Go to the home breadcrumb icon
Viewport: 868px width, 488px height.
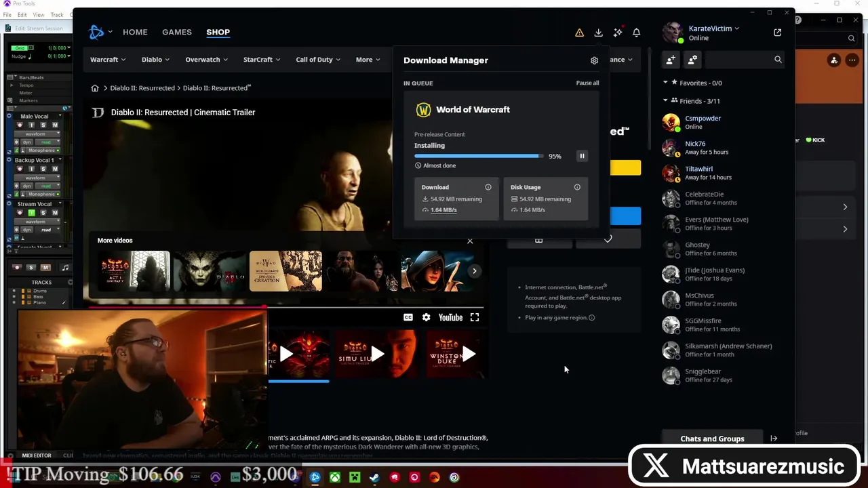[95, 88]
